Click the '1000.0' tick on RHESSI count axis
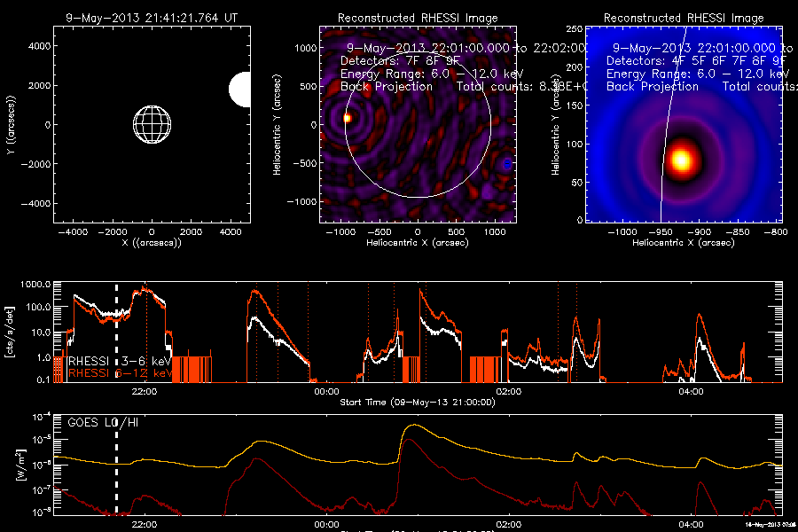798x532 pixels. (35, 285)
